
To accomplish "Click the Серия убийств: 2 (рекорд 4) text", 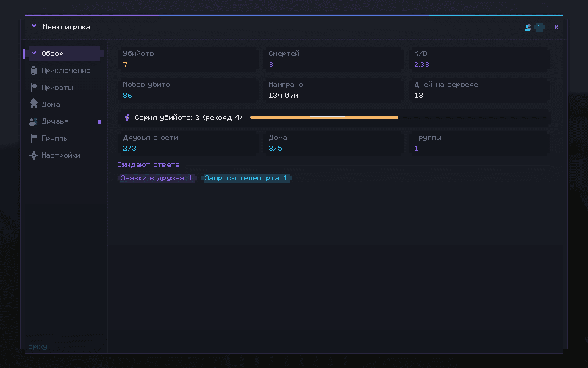I will pos(189,117).
